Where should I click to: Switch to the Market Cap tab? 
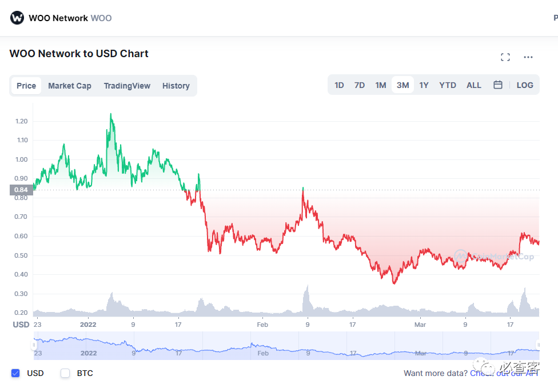tap(70, 86)
